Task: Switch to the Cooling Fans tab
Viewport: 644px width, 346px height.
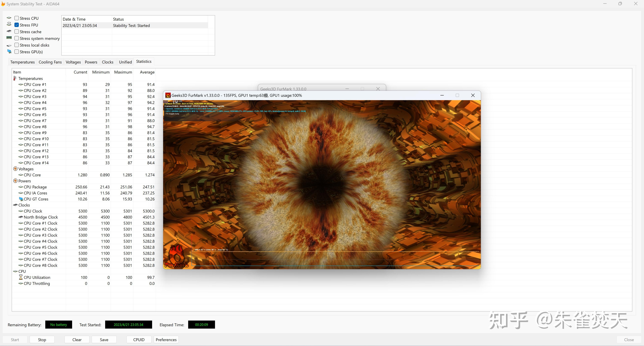Action: pyautogui.click(x=50, y=62)
